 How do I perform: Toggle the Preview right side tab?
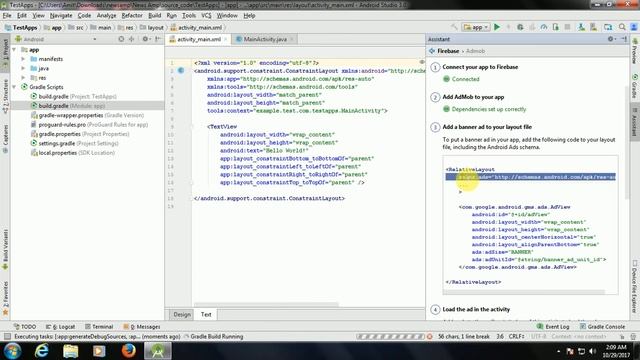click(635, 52)
